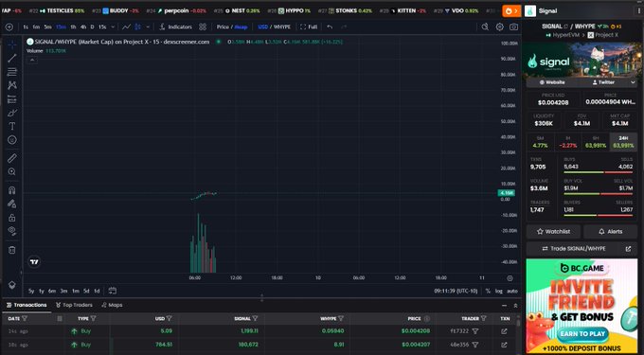This screenshot has height=355, width=644.
Task: Filter by trader ft7322 funnel icon
Action: pyautogui.click(x=475, y=331)
